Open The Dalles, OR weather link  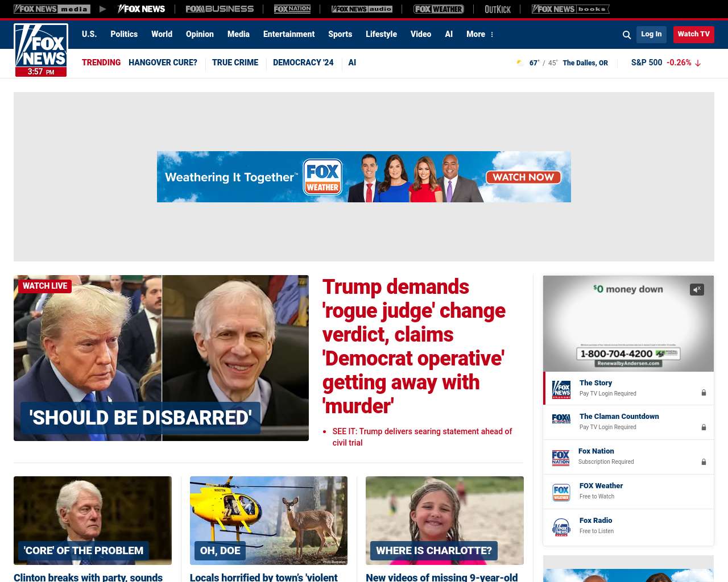pyautogui.click(x=585, y=63)
